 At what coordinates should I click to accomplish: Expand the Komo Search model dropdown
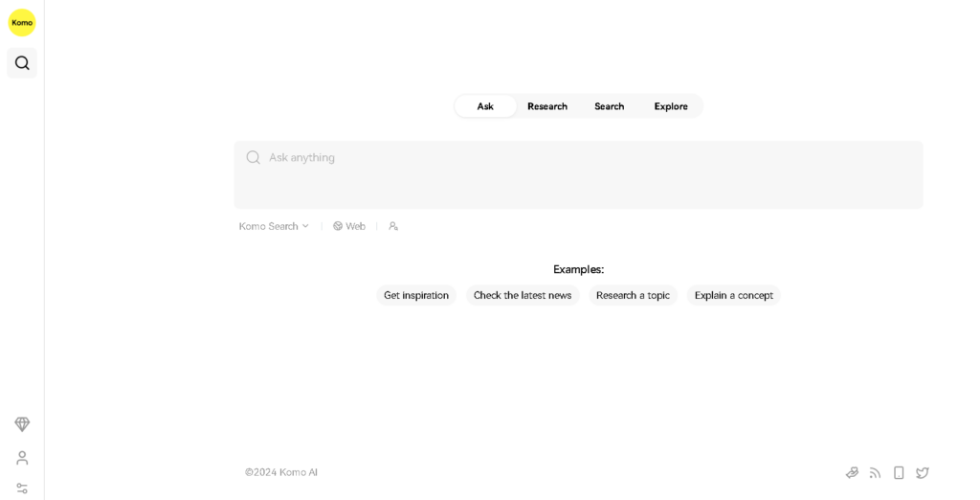(274, 226)
